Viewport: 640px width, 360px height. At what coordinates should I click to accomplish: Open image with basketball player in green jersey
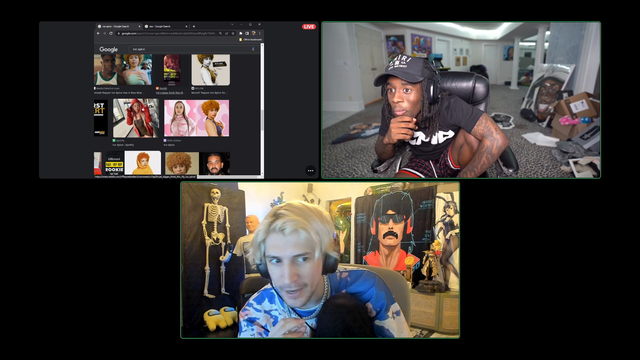123,70
